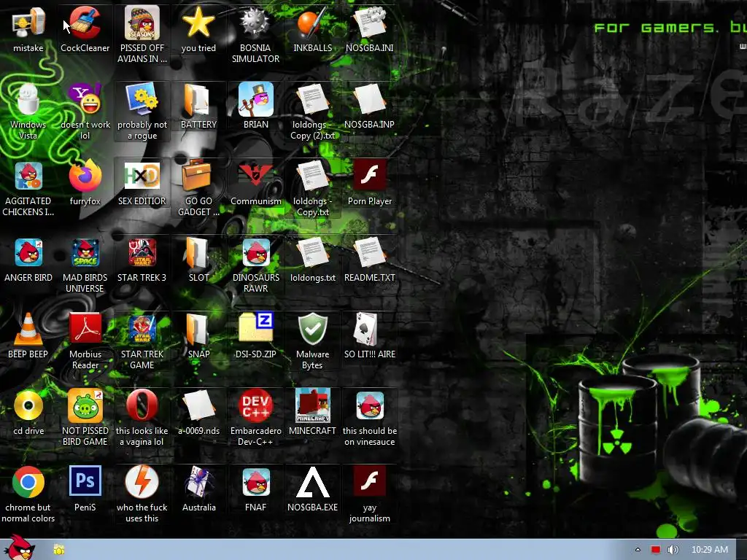Click the red flag tray icon
The width and height of the screenshot is (747, 560).
coord(656,550)
